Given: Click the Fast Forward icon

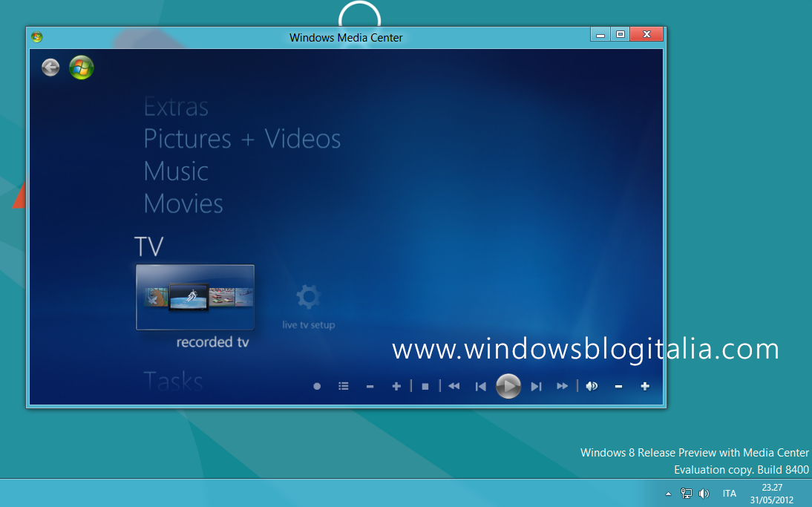Looking at the screenshot, I should (x=562, y=386).
